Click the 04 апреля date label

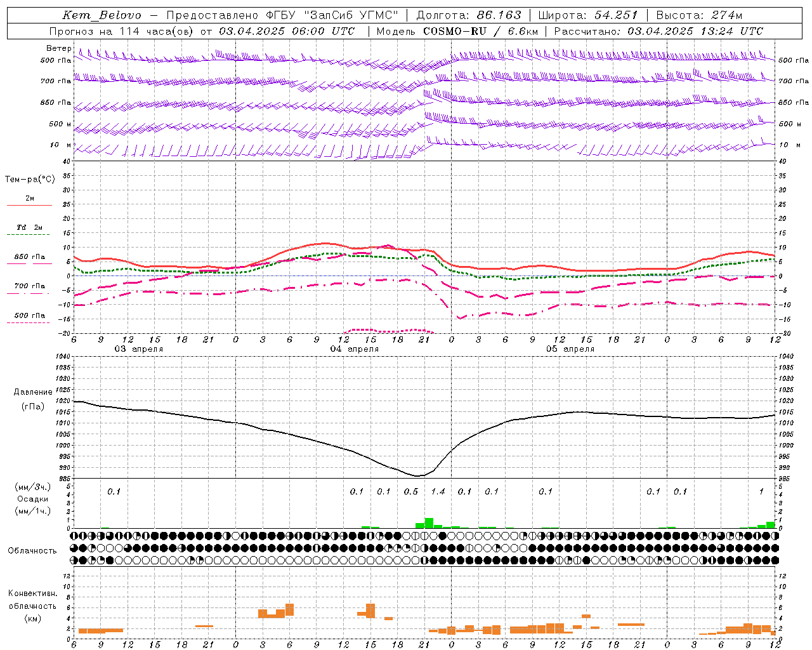point(354,349)
